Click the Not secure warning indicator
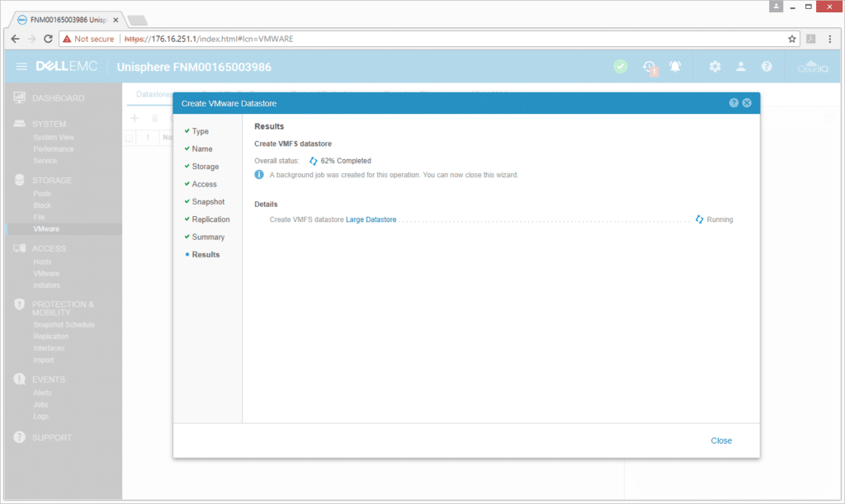Image resolution: width=845 pixels, height=504 pixels. (88, 39)
